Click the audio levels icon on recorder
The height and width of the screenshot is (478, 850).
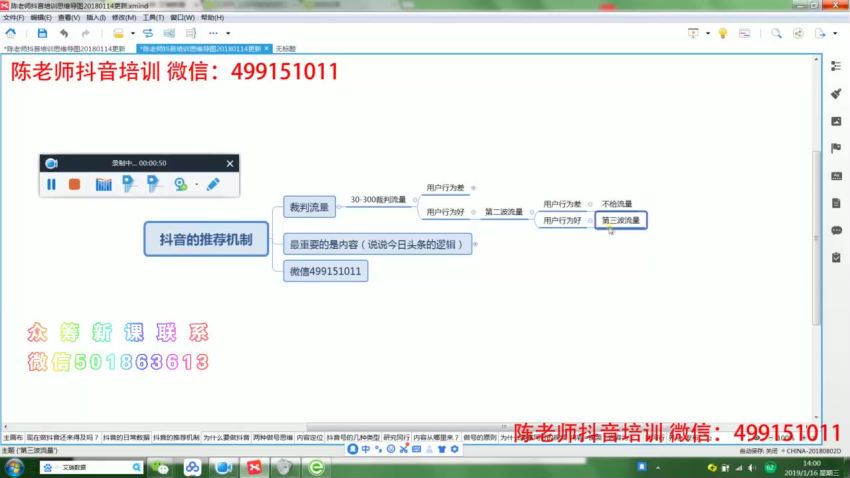(x=104, y=184)
